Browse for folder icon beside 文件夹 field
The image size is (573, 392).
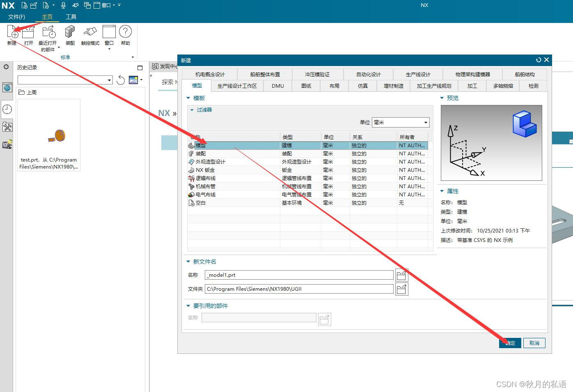point(401,289)
